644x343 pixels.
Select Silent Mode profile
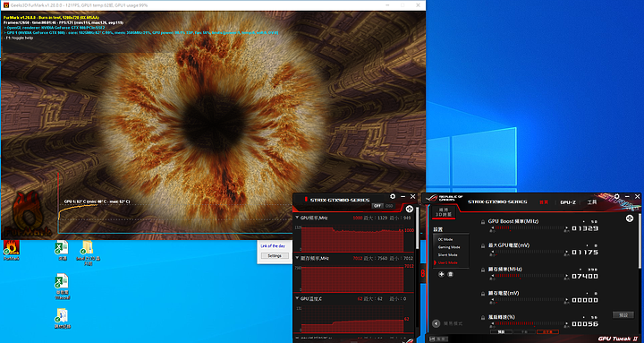448,255
